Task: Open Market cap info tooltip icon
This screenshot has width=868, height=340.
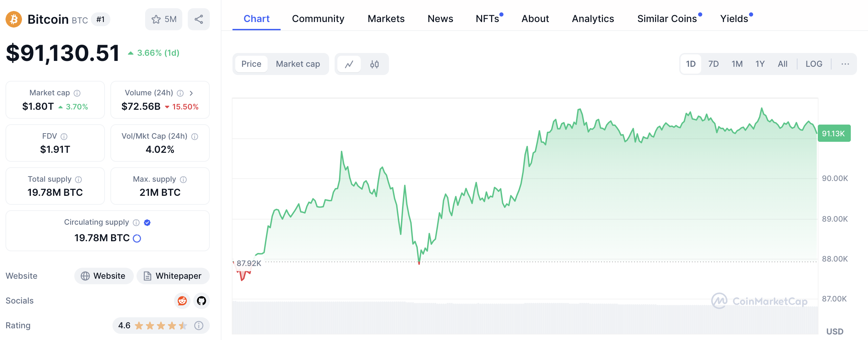Action: click(77, 93)
